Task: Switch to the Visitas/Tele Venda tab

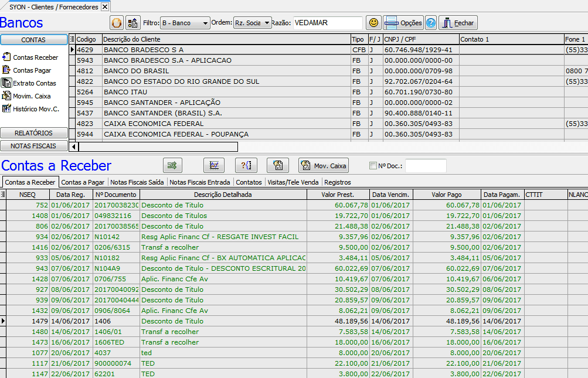Action: tap(293, 182)
